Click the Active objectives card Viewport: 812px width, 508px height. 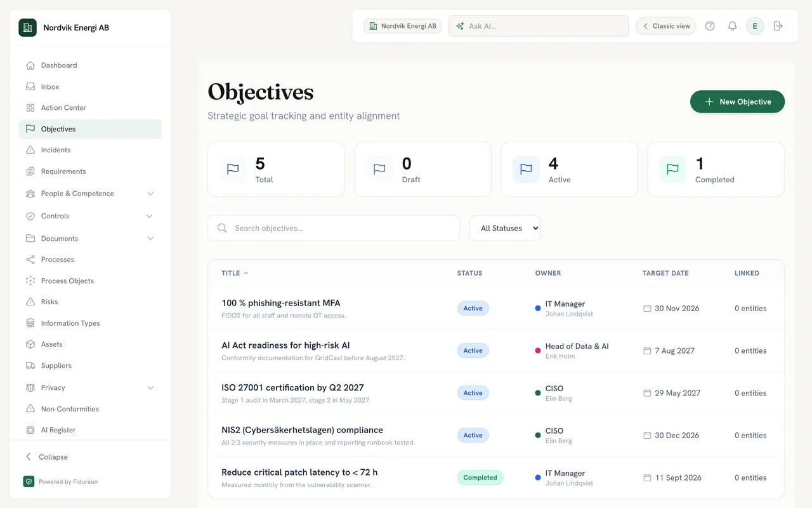569,169
